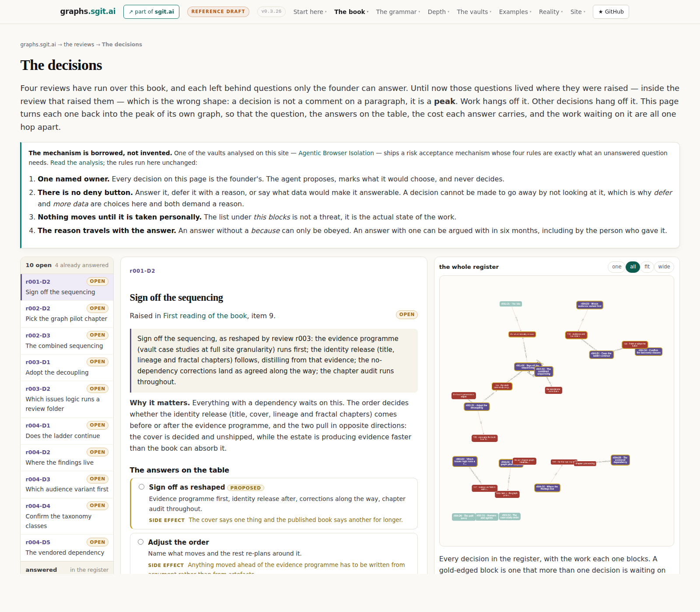Viewport: 700px width, 612px height.
Task: Click the 'r004-D5 · The vendored dependency' graph node
Action: [x=620, y=460]
